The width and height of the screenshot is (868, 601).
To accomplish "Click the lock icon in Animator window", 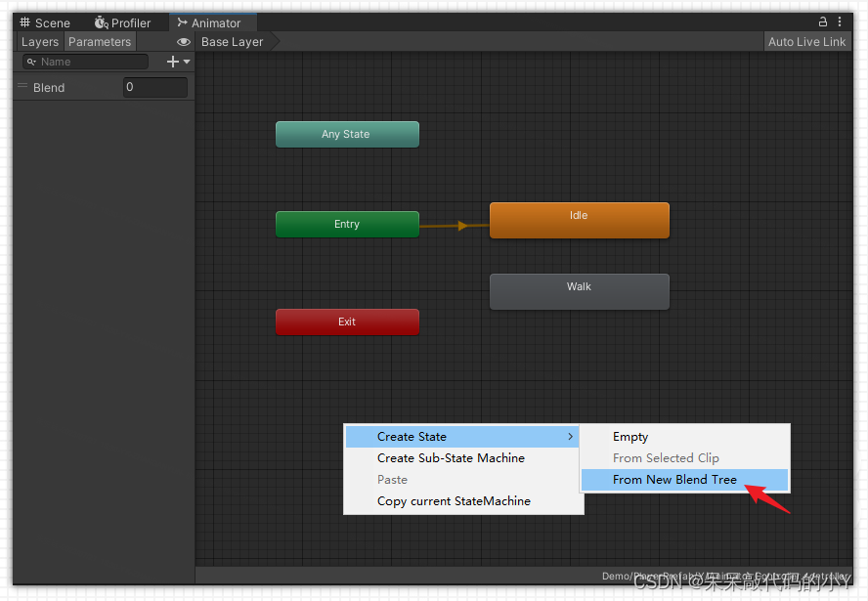I will pos(823,21).
